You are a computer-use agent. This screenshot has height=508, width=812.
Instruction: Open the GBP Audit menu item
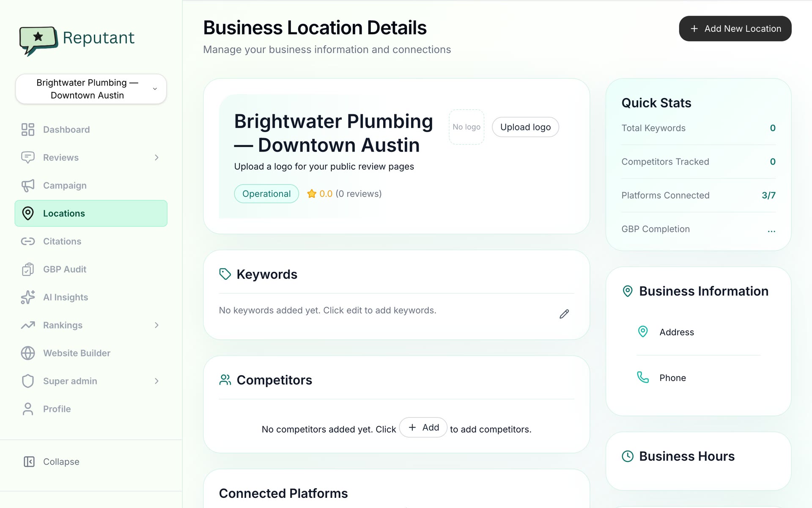pyautogui.click(x=91, y=269)
